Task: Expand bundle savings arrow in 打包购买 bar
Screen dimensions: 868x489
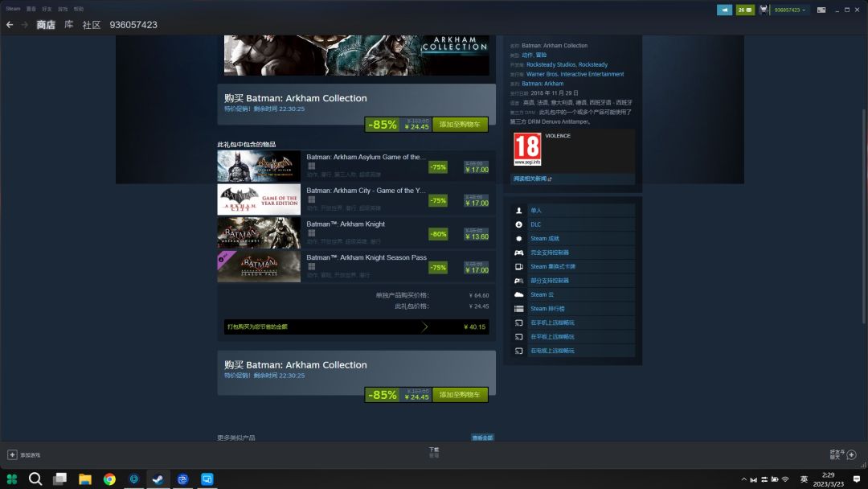Action: click(x=424, y=327)
